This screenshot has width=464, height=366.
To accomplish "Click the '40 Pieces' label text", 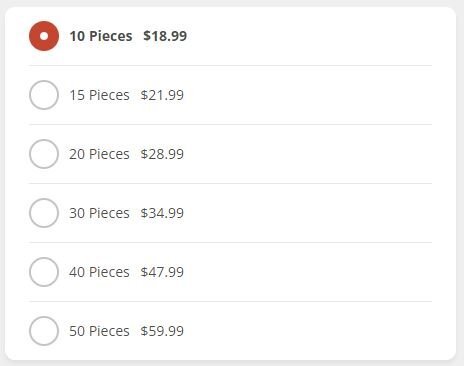I will tap(99, 272).
